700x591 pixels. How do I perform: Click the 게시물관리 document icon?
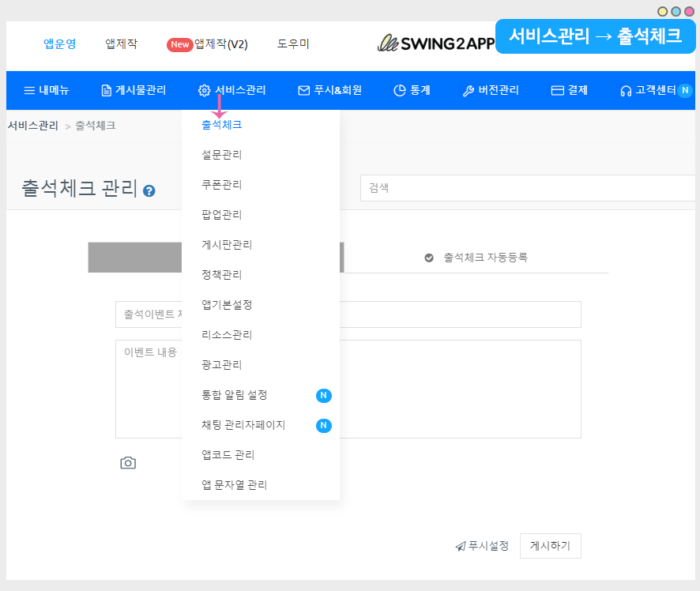(x=107, y=90)
